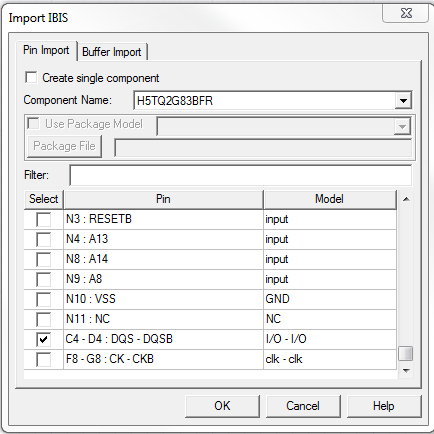The width and height of the screenshot is (434, 434).
Task: Cancel the Import IBIS dialog
Action: click(303, 406)
